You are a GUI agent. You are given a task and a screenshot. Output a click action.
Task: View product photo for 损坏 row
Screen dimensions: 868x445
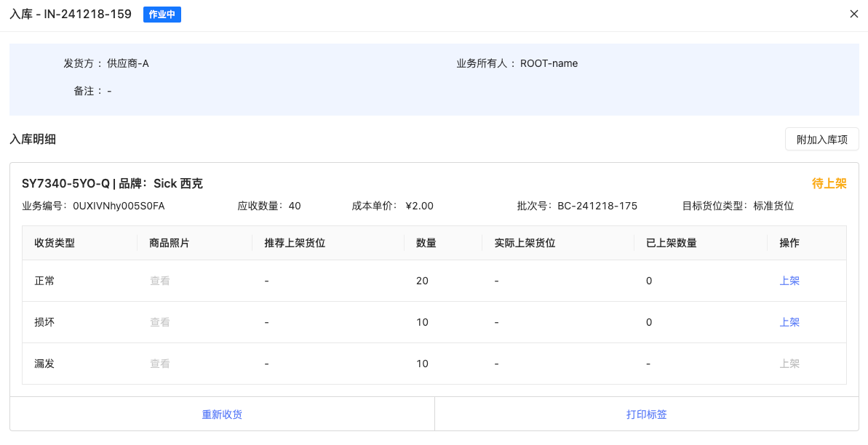click(159, 322)
